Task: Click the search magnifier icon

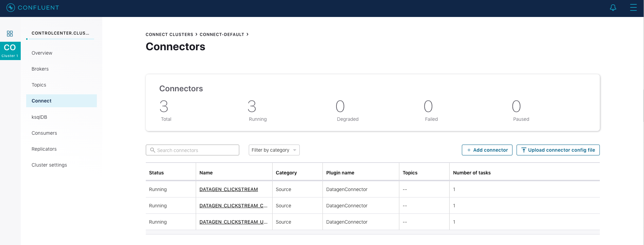Action: click(153, 150)
